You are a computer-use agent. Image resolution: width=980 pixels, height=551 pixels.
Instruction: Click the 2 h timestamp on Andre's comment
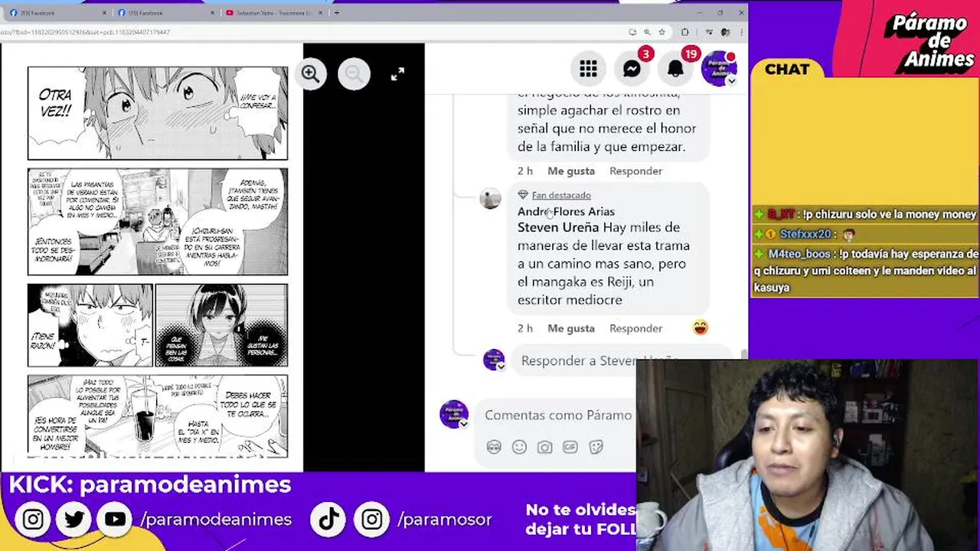[x=524, y=328]
